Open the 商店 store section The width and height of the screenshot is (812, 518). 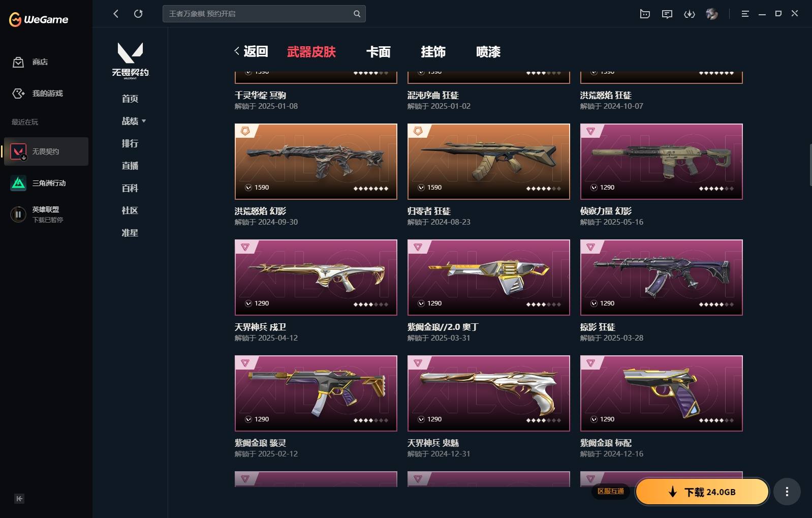point(30,62)
